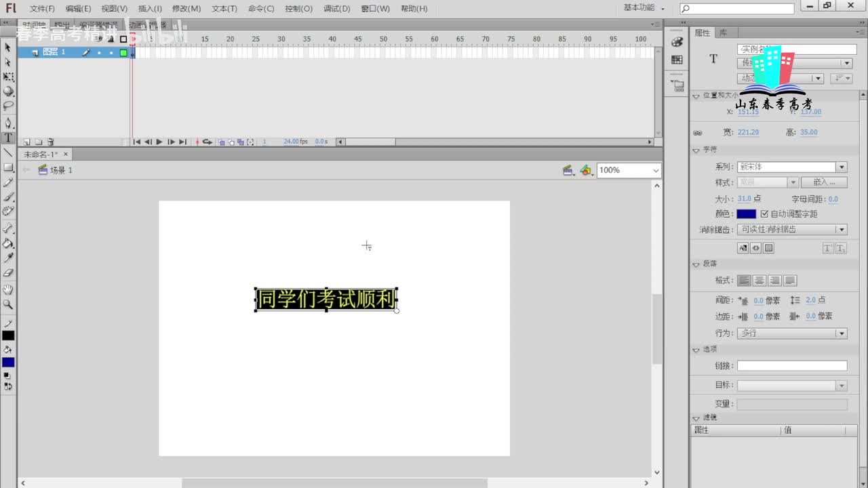Toggle the lock width and height link

698,133
